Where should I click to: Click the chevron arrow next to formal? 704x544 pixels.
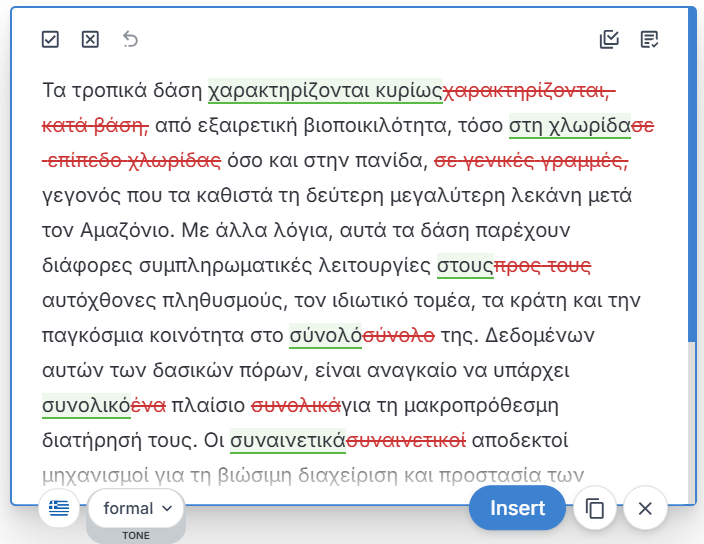[x=167, y=509]
